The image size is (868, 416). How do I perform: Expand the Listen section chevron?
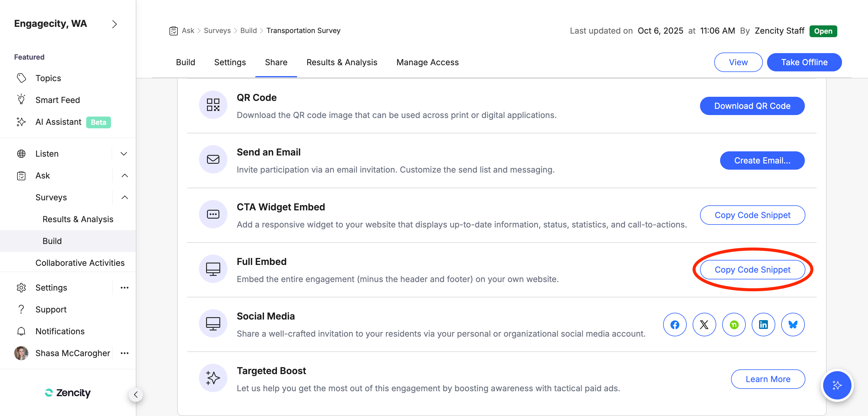point(124,154)
